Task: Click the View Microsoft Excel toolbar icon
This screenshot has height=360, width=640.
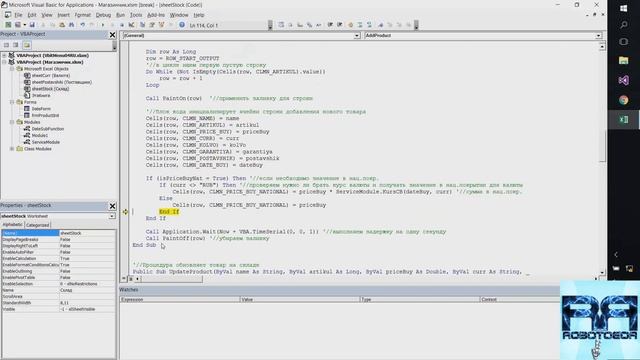Action: pos(8,25)
